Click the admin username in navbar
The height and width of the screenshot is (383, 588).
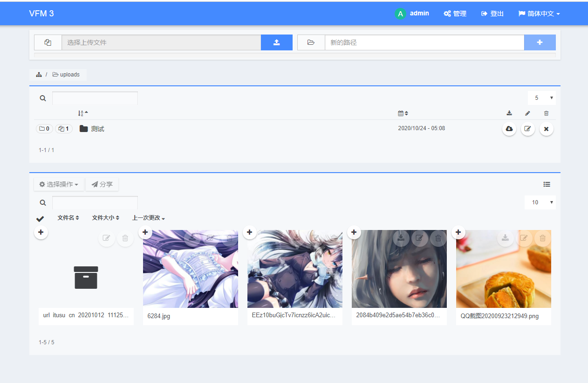point(419,13)
